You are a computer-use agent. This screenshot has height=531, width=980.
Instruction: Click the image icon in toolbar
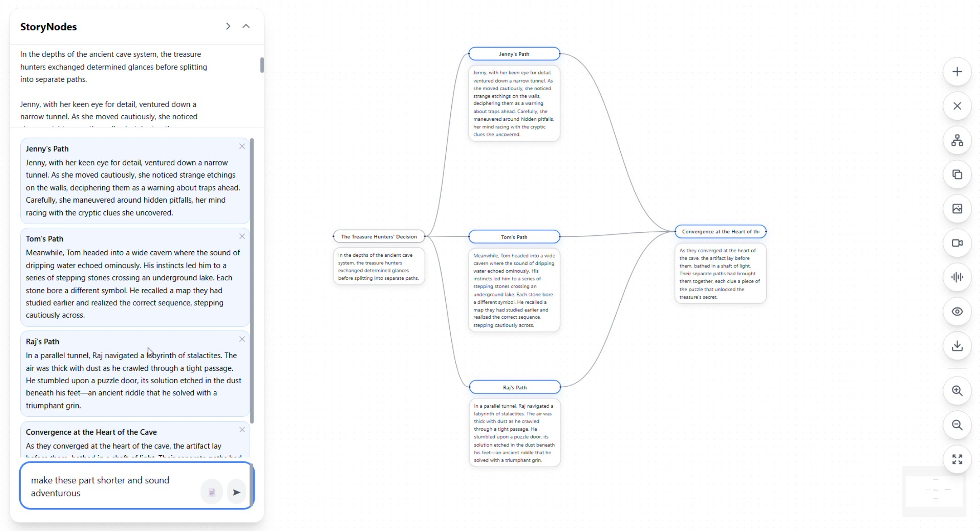point(957,209)
